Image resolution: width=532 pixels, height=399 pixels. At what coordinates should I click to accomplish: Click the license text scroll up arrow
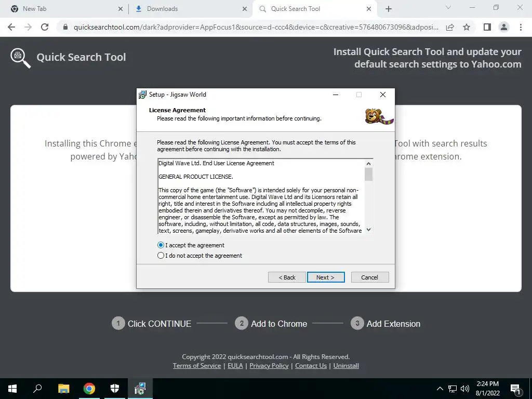pyautogui.click(x=368, y=164)
